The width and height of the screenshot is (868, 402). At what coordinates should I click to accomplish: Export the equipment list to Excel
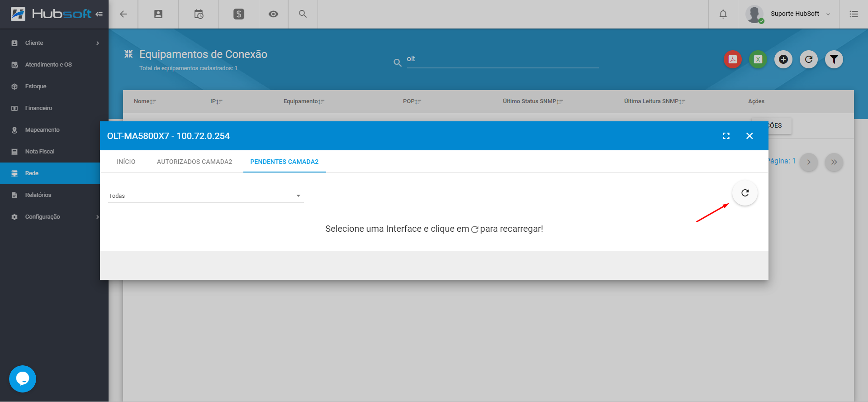coord(758,59)
